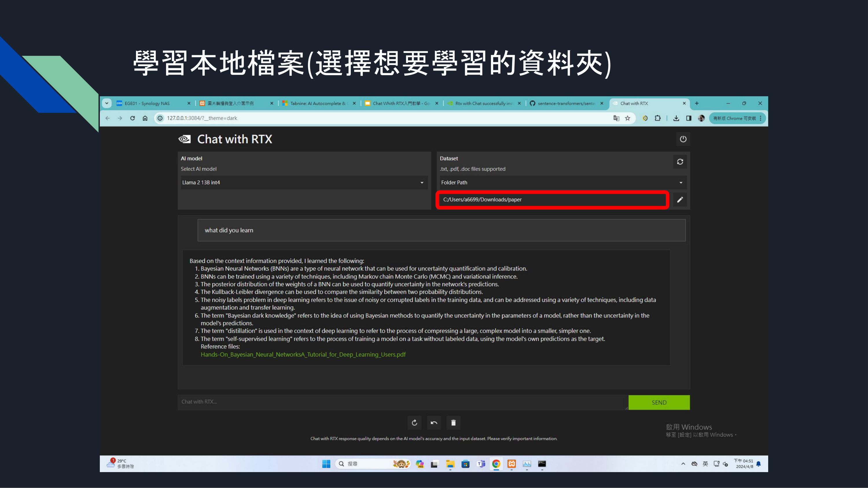Image resolution: width=868 pixels, height=488 pixels.
Task: Reload the current page
Action: [133, 118]
